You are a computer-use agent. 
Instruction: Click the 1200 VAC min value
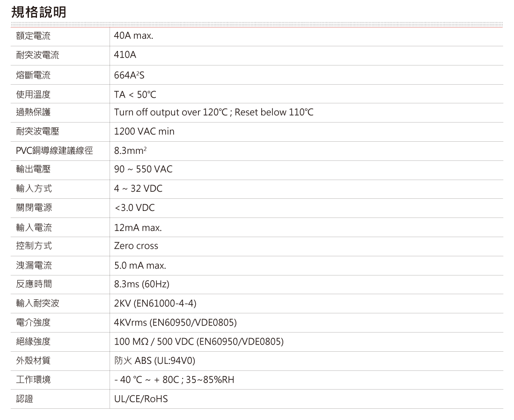pos(144,131)
